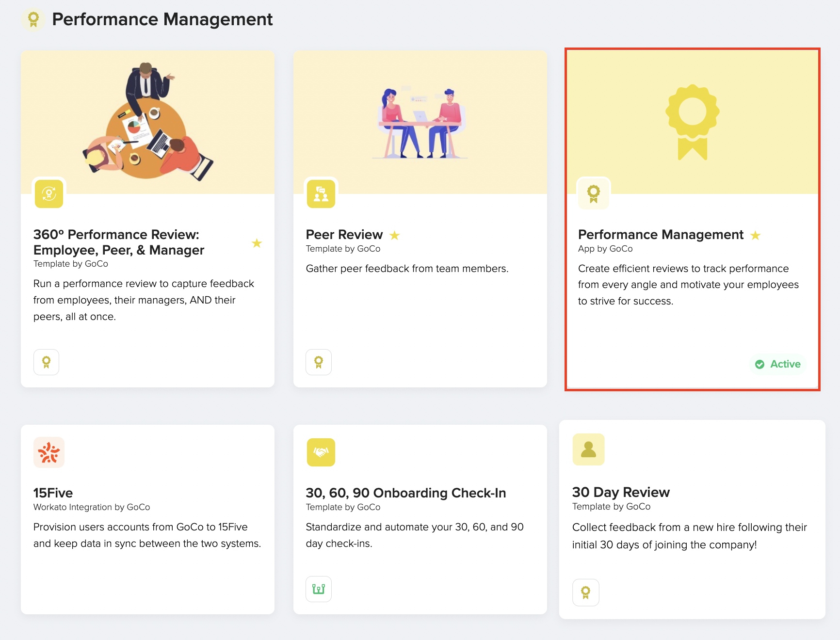Toggle the favorite star on Peer Review

coord(394,235)
